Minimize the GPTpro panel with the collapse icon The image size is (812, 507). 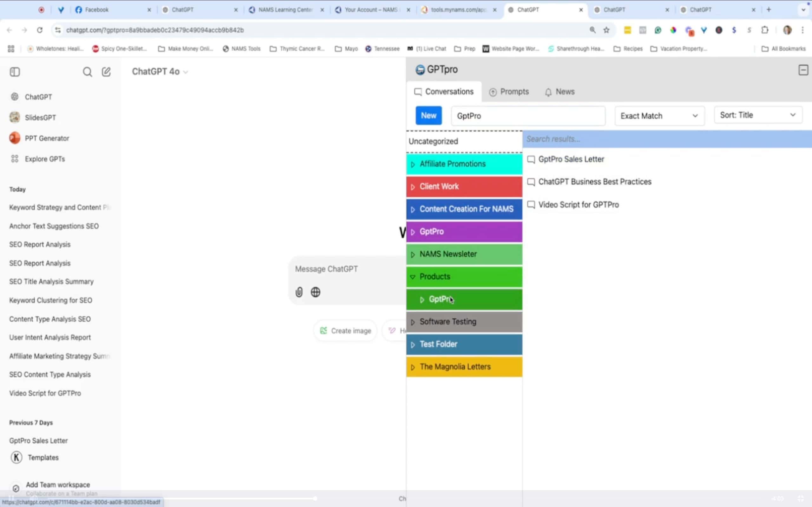tap(803, 70)
